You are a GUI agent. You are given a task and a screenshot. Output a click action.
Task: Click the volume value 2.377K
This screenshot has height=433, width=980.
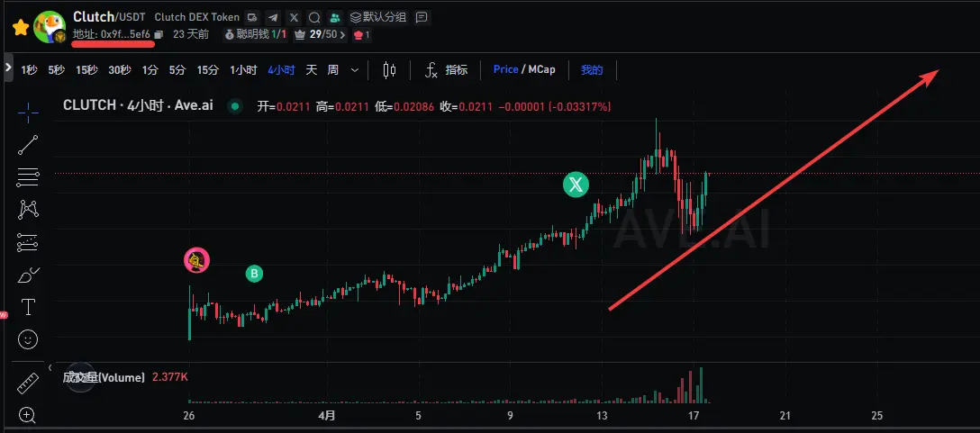[x=170, y=377]
